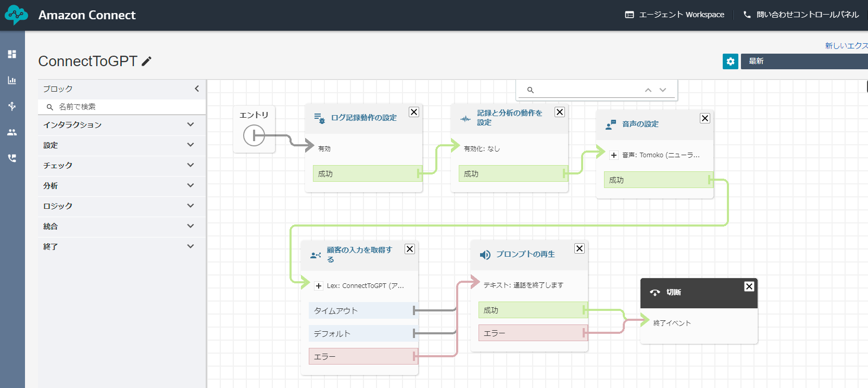The width and height of the screenshot is (868, 388).
Task: Expand the 終了 category
Action: point(122,247)
